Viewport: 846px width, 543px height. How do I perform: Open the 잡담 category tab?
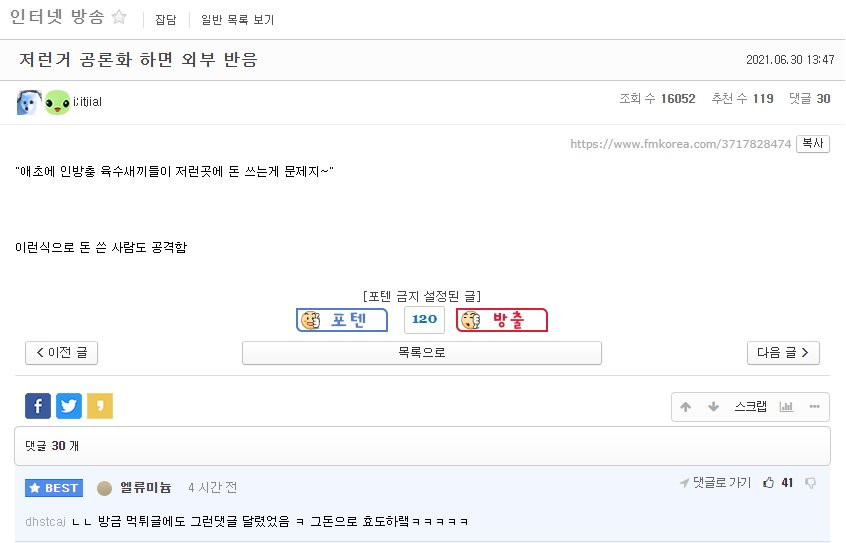coord(166,19)
